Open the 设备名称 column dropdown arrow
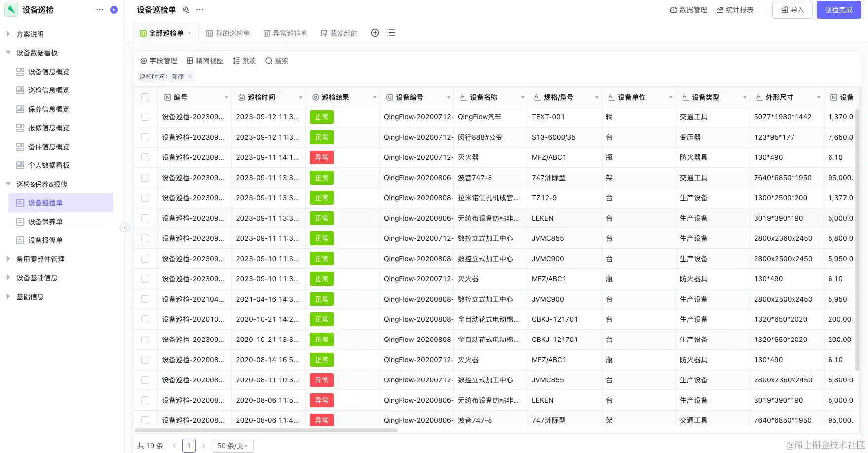This screenshot has width=868, height=453. point(523,97)
